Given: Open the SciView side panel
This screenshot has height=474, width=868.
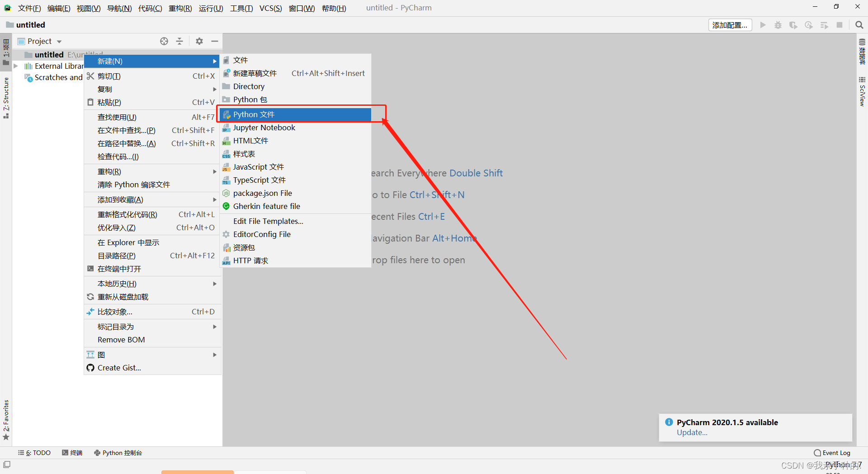Looking at the screenshot, I should pyautogui.click(x=862, y=92).
